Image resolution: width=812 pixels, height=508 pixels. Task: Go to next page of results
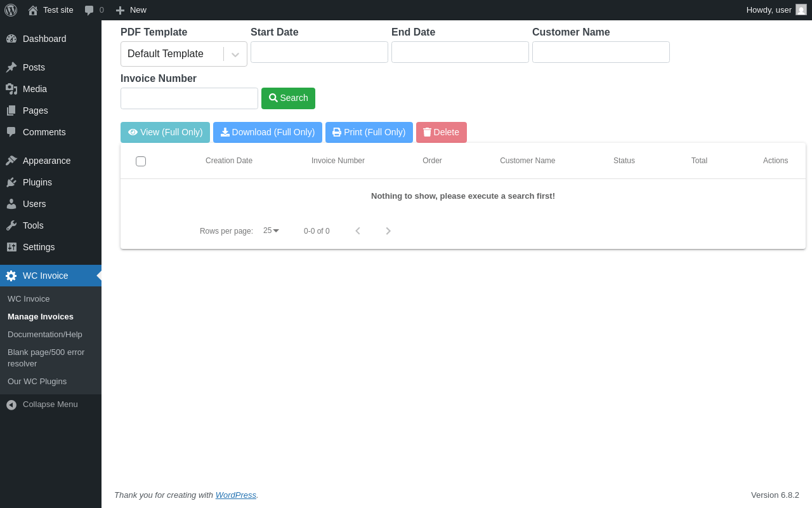tap(388, 231)
